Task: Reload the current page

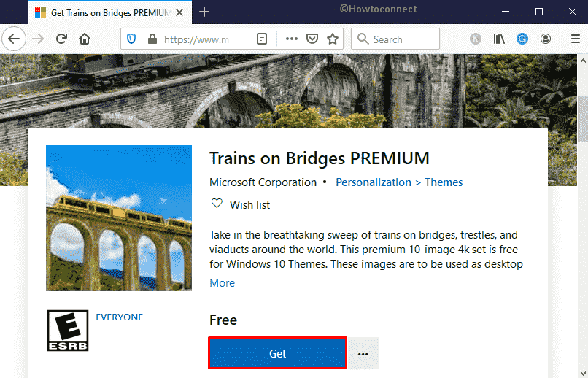Action: [62, 39]
